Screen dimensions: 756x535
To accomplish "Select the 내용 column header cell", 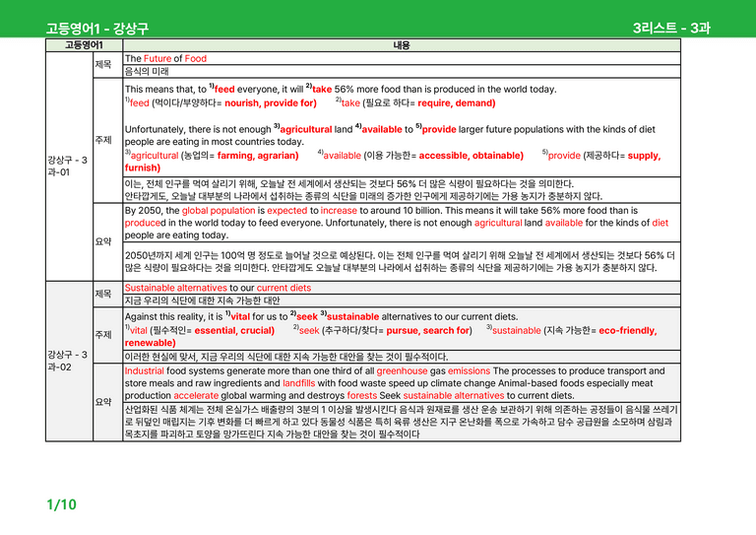I will (x=402, y=45).
